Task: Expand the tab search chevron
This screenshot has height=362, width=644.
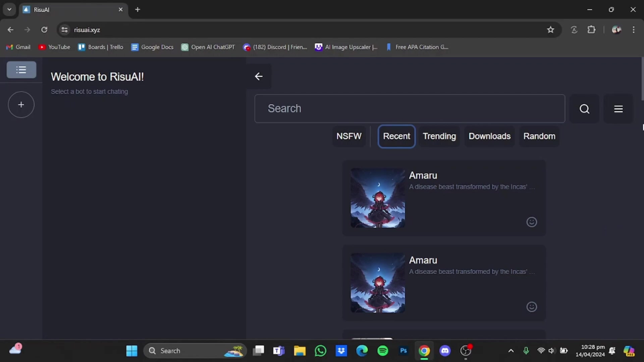Action: [9, 9]
